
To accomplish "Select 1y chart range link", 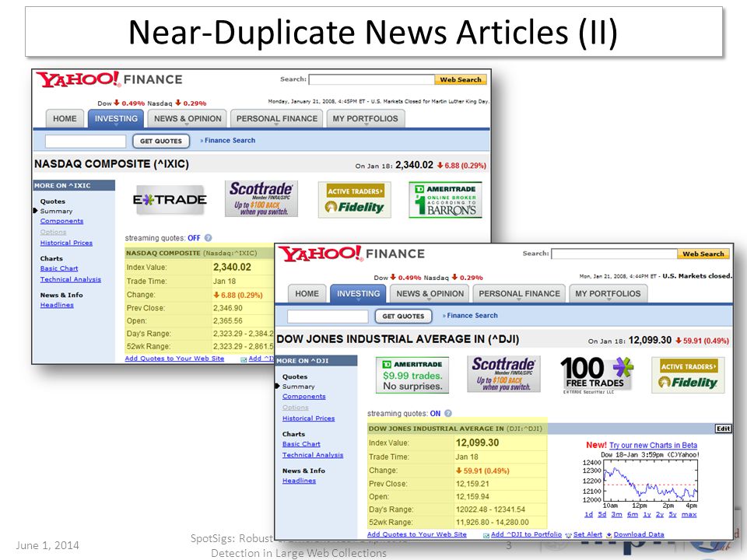I will click(x=647, y=514).
